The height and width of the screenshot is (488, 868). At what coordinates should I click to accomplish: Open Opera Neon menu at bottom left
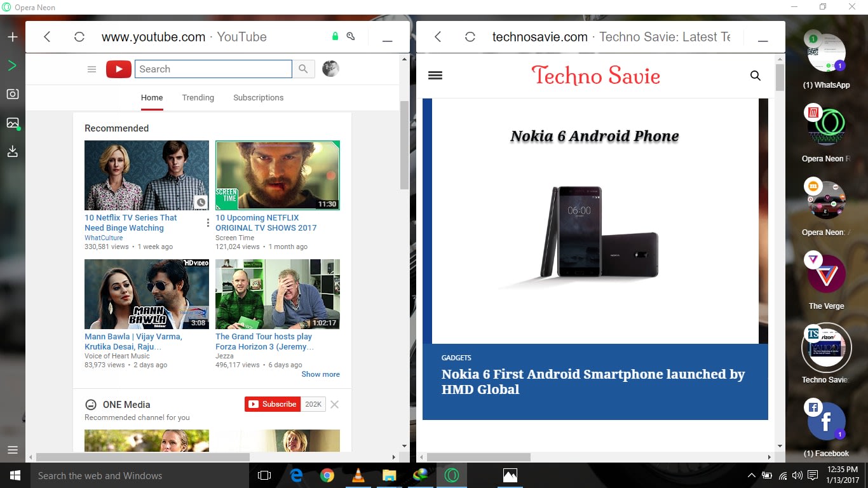13,450
